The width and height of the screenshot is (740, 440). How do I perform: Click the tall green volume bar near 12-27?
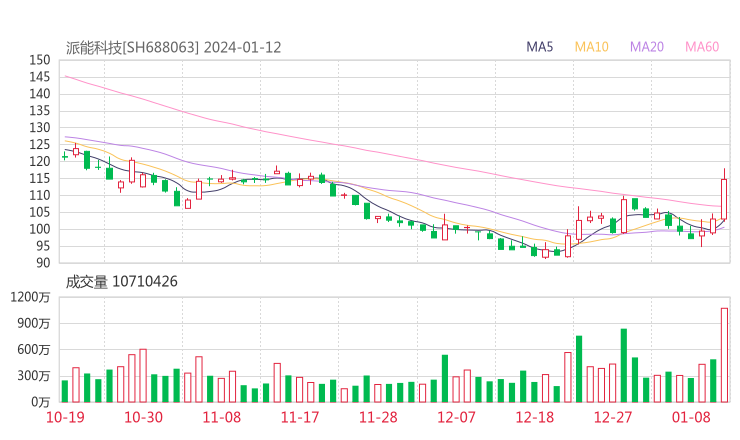click(x=623, y=365)
